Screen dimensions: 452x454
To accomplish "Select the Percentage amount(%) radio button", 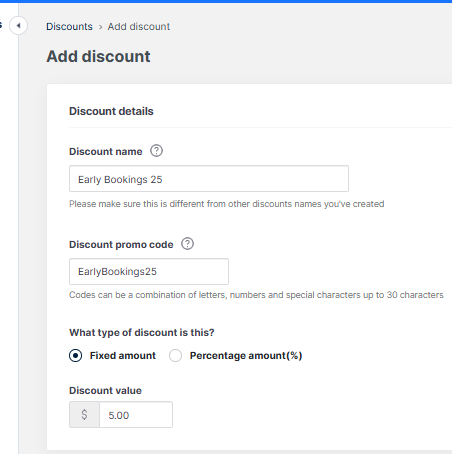I will coord(175,356).
